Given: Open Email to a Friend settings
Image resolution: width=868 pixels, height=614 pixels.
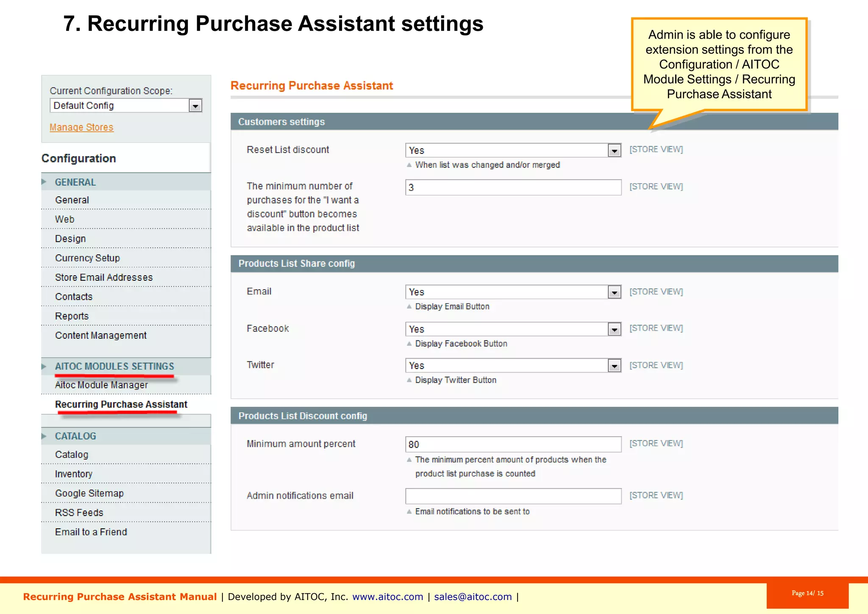Looking at the screenshot, I should click(91, 532).
